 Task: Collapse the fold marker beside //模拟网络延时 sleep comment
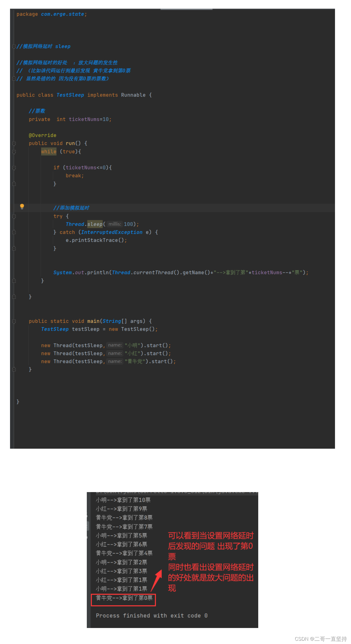click(x=14, y=47)
